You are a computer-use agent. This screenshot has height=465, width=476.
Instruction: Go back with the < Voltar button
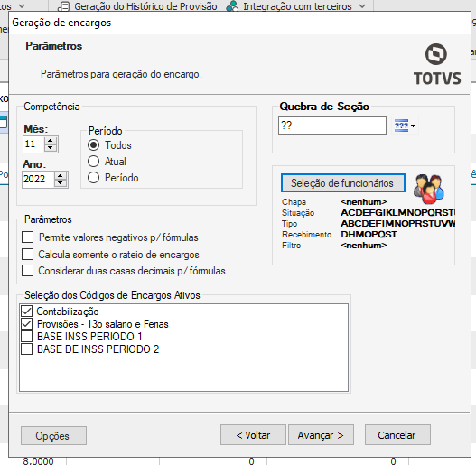(x=253, y=435)
